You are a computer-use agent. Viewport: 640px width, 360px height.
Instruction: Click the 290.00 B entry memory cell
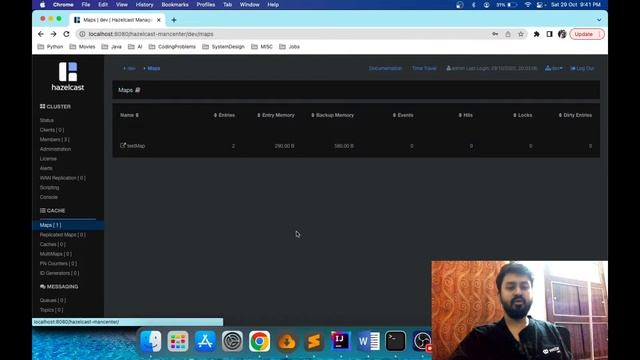pos(284,146)
